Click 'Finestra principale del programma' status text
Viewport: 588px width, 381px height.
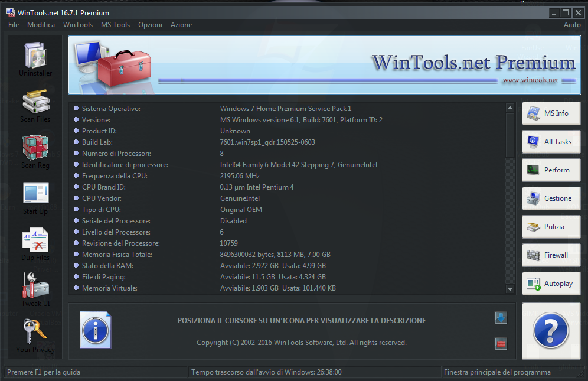(497, 372)
